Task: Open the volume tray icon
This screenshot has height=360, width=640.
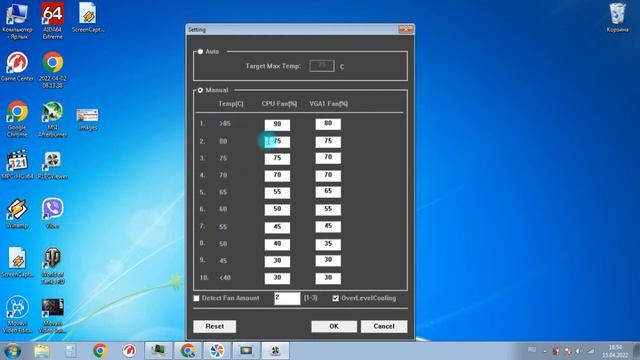Action: pos(578,351)
